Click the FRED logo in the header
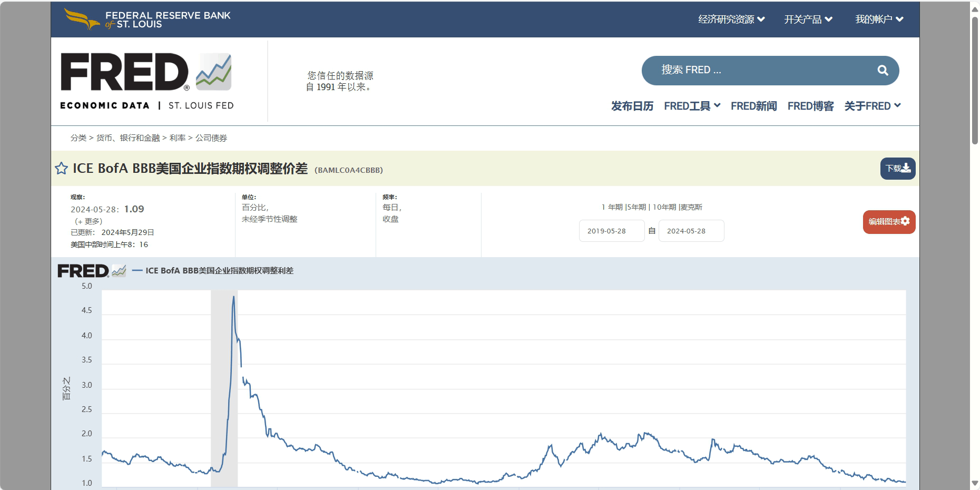980x490 pixels. (146, 72)
